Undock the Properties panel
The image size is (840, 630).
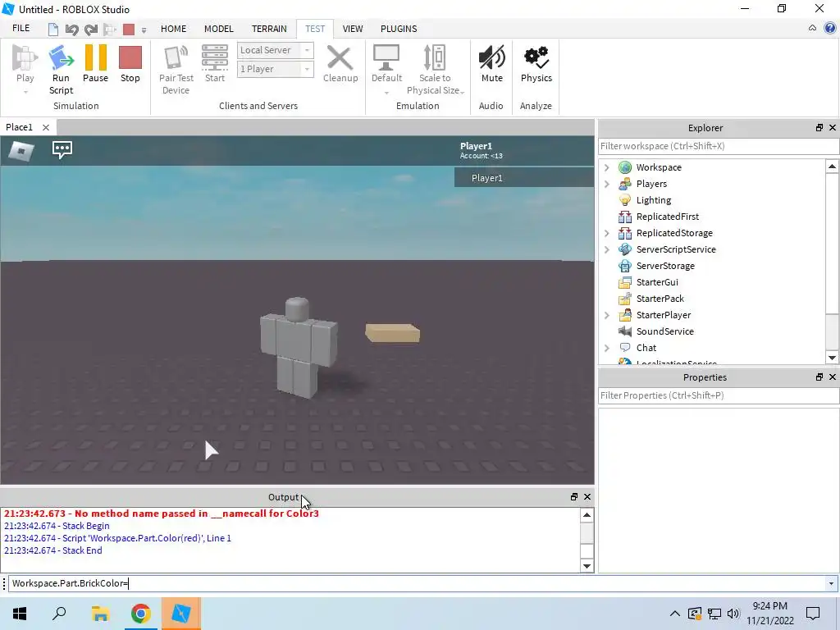click(x=819, y=377)
